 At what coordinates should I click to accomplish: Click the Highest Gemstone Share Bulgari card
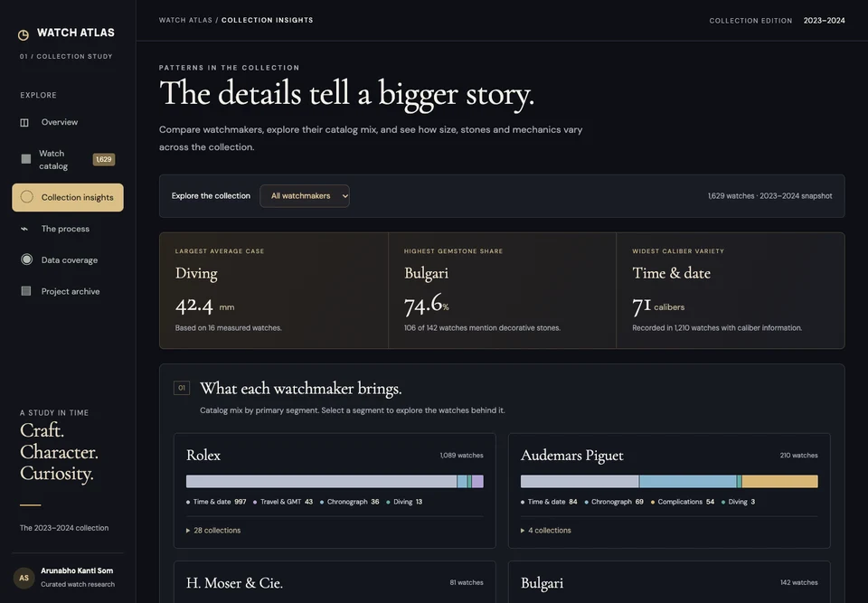click(502, 291)
